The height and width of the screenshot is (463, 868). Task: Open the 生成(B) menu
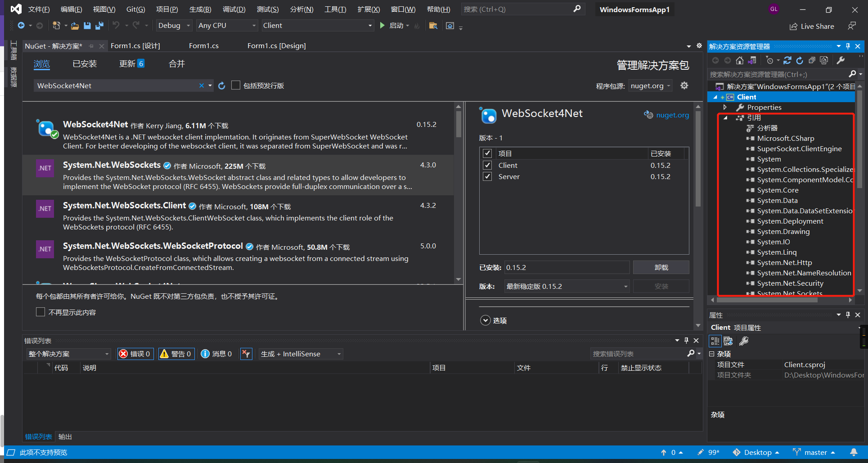click(x=200, y=9)
